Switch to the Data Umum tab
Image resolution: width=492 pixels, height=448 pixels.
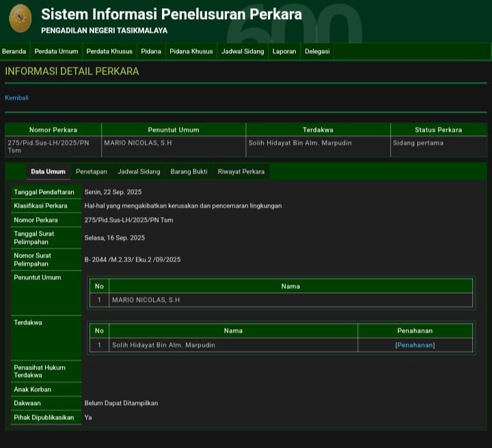[48, 171]
